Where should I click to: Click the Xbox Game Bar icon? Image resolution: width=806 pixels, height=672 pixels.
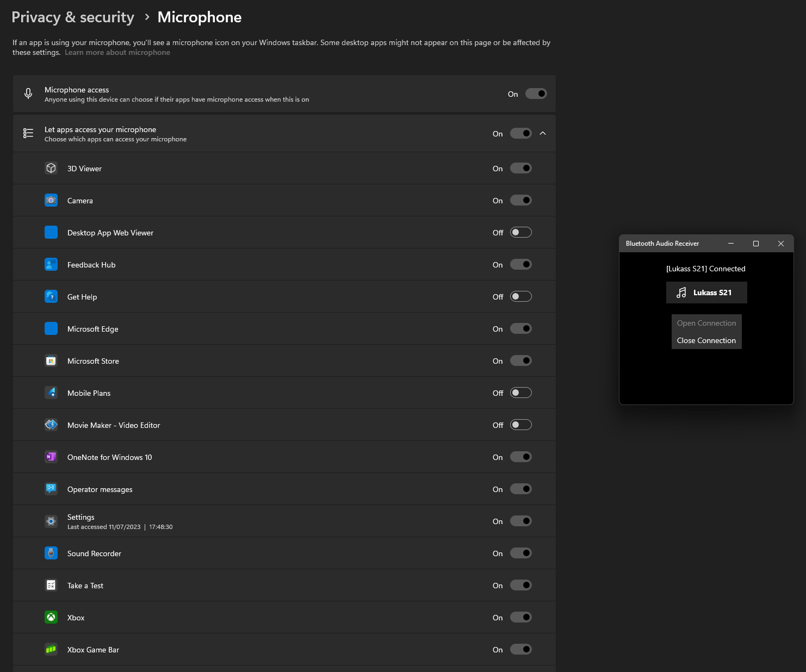[51, 649]
